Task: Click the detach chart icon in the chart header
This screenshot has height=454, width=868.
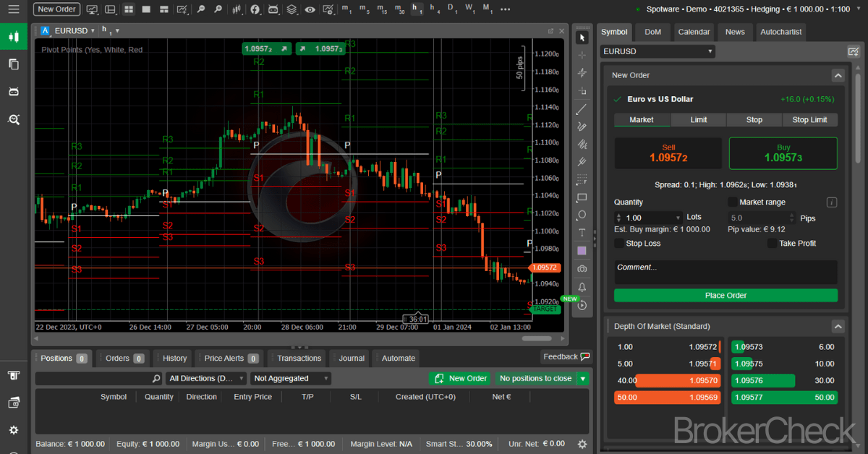Action: pyautogui.click(x=550, y=31)
